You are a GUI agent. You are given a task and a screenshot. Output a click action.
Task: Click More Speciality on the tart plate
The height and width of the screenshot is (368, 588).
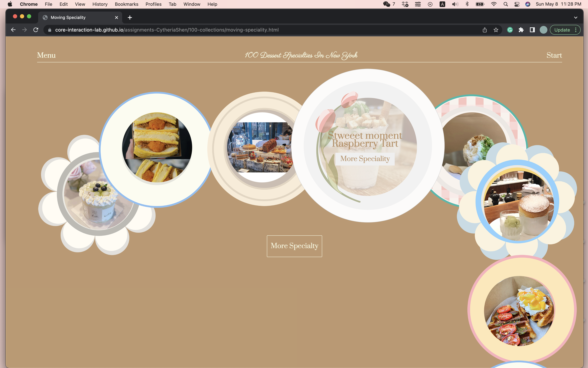(365, 159)
